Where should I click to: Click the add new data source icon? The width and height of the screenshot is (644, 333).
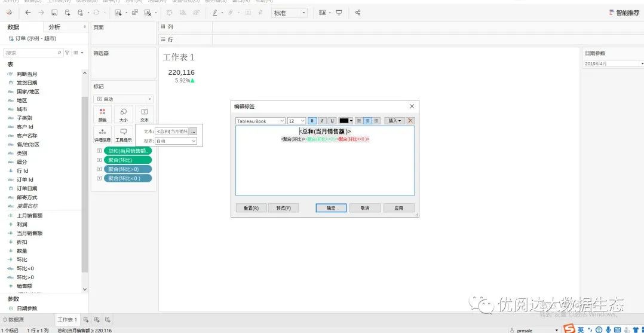click(68, 13)
